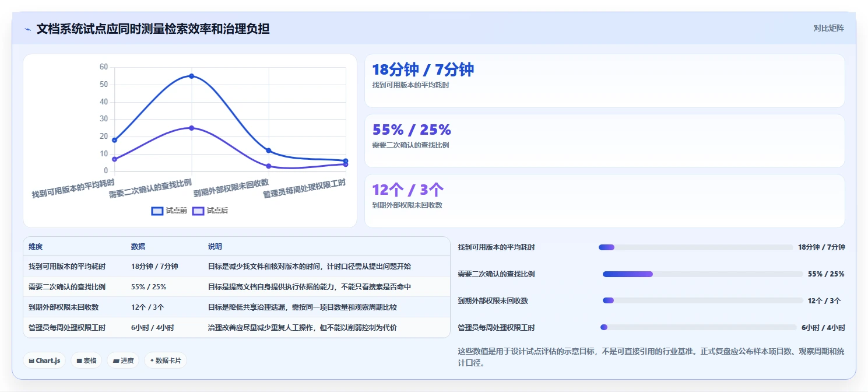
Task: Click description starting 目标是降低共享治理遗漏
Action: 303,307
